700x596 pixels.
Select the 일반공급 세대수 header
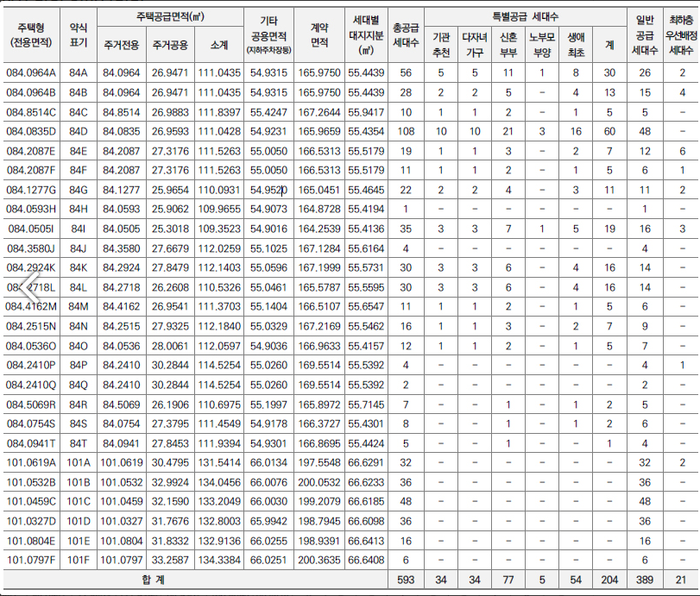(x=645, y=35)
